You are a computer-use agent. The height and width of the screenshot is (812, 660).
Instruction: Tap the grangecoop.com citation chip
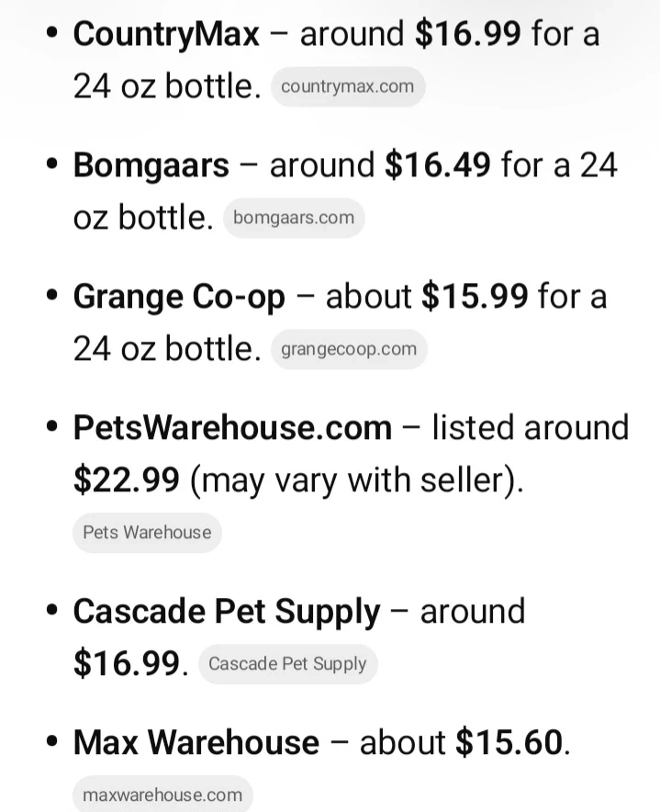pyautogui.click(x=348, y=350)
